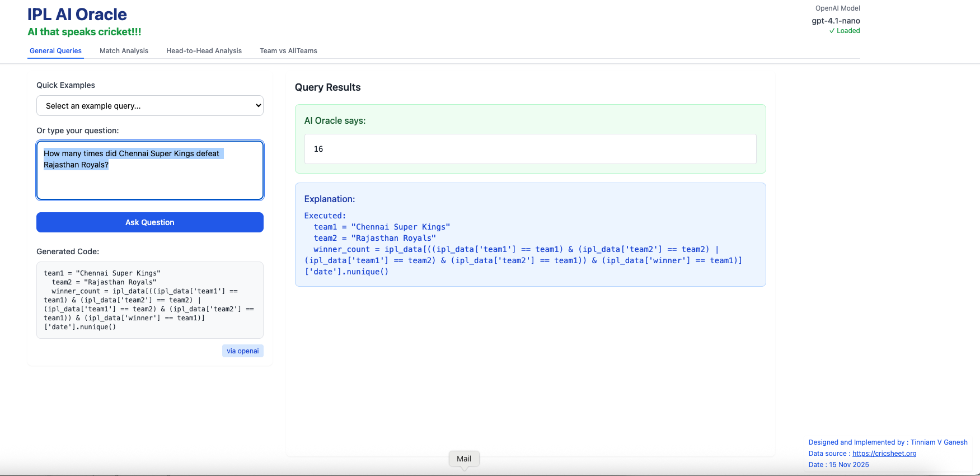The width and height of the screenshot is (980, 476).
Task: Click the gpt-4.1-nano model name
Action: (x=836, y=21)
